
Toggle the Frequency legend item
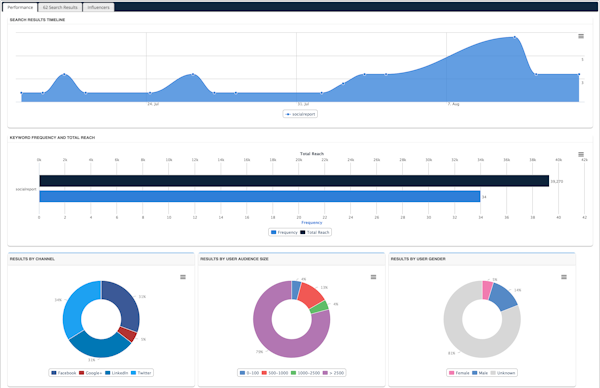point(284,232)
